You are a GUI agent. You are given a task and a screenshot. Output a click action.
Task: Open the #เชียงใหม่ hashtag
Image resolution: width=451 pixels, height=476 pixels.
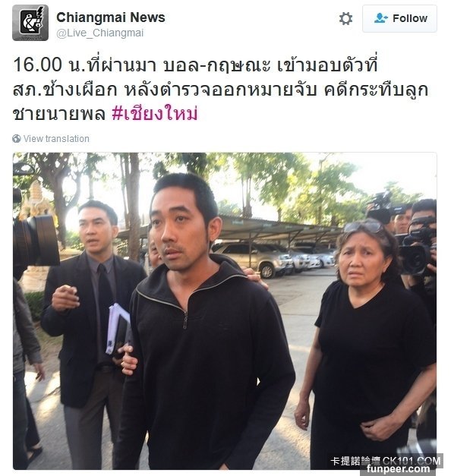[x=155, y=114]
